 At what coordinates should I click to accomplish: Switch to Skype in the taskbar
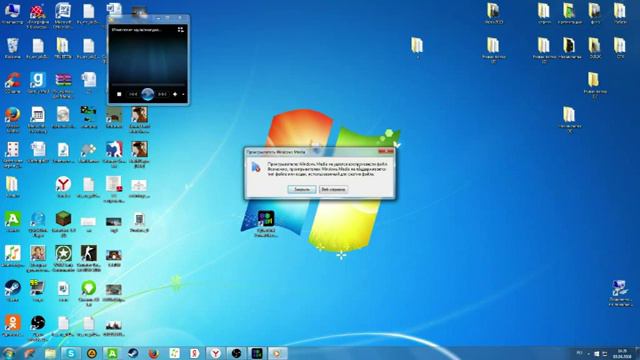71,353
